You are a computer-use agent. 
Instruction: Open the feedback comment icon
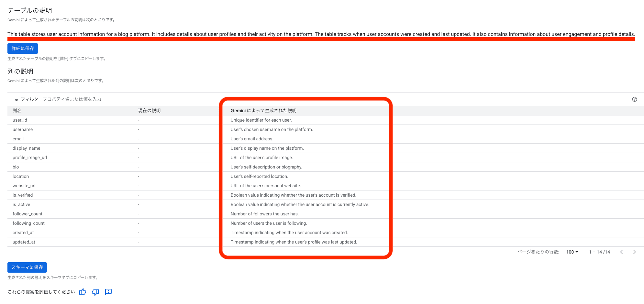pos(108,292)
